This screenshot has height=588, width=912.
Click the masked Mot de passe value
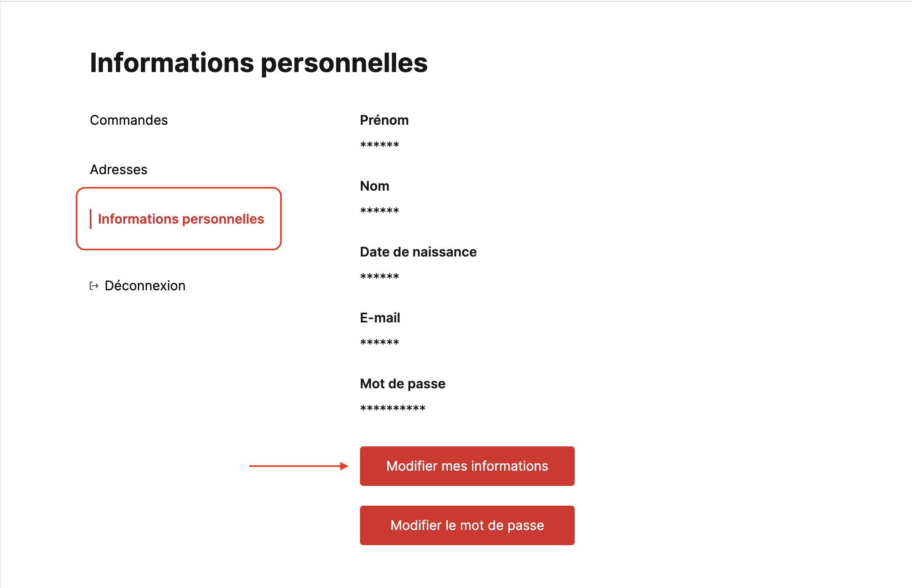[393, 408]
